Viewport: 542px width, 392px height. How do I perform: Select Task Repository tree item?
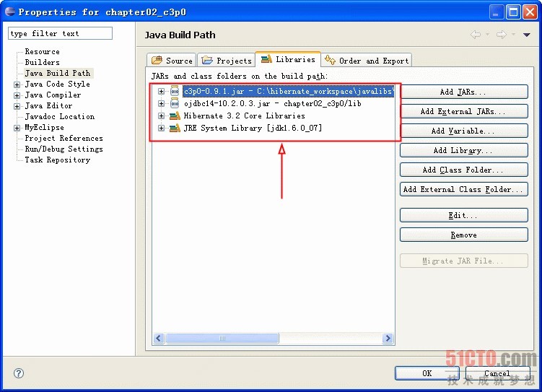pos(58,160)
